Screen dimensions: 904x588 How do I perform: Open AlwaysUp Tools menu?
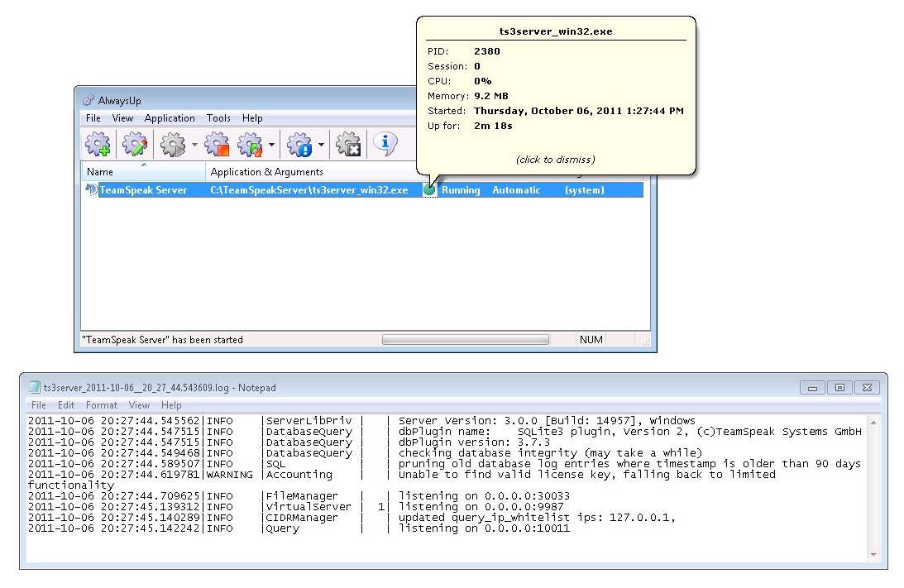pyautogui.click(x=218, y=118)
